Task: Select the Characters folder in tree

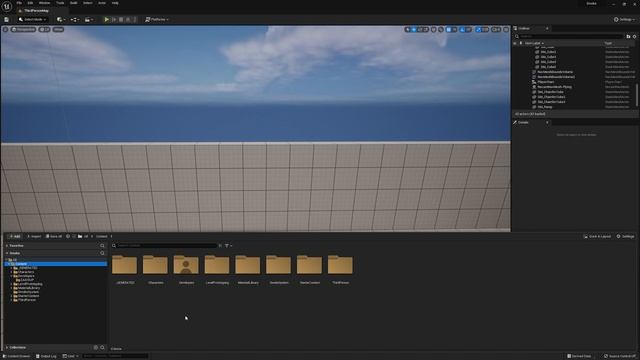Action: click(27, 272)
